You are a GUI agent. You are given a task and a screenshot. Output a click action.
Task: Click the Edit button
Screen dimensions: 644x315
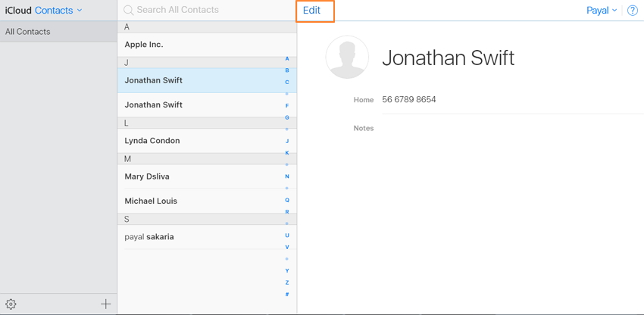coord(311,11)
